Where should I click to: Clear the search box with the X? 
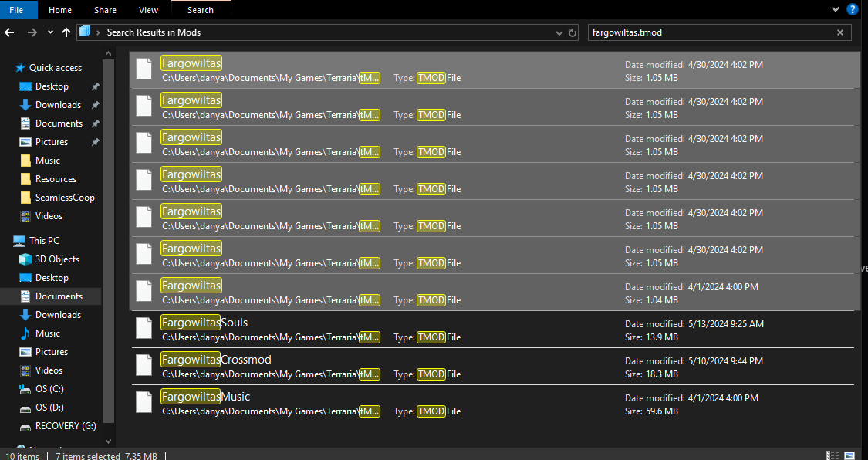pyautogui.click(x=839, y=32)
